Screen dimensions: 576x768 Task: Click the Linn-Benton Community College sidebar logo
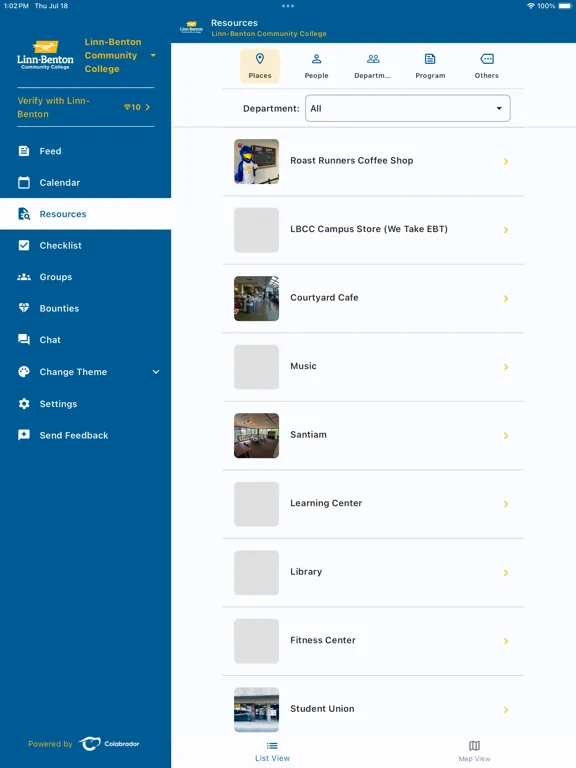pyautogui.click(x=45, y=55)
